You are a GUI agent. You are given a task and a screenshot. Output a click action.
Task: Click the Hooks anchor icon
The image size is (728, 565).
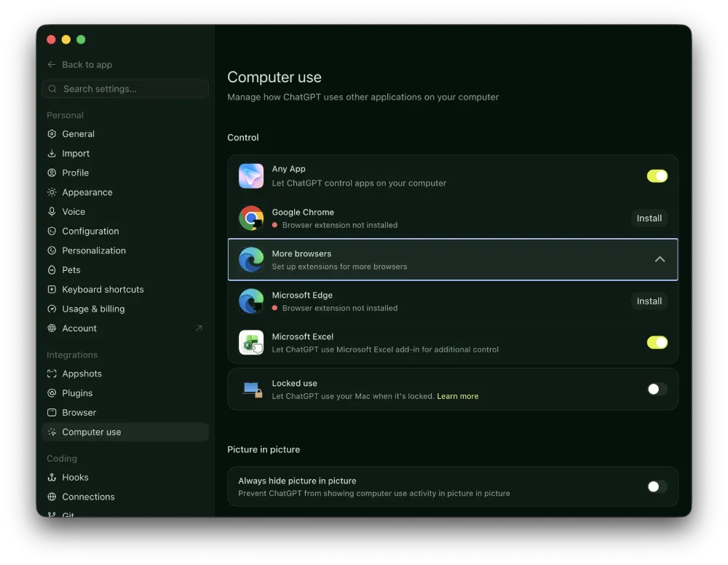(x=52, y=477)
